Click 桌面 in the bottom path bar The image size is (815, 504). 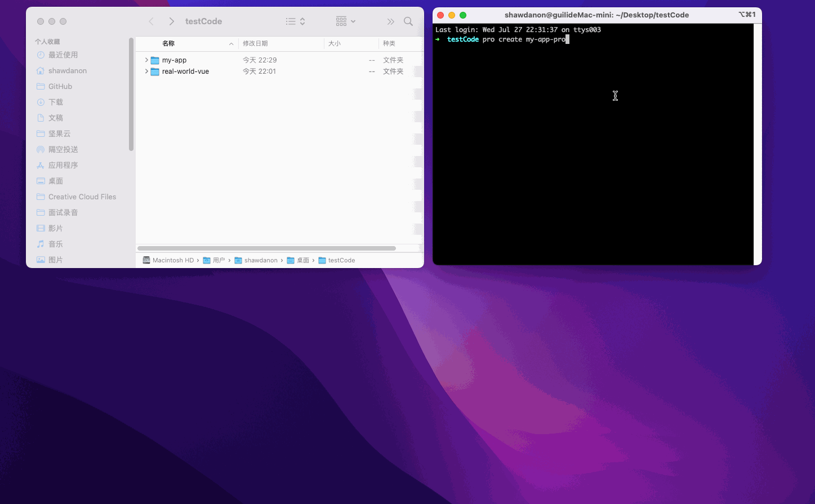(x=302, y=261)
